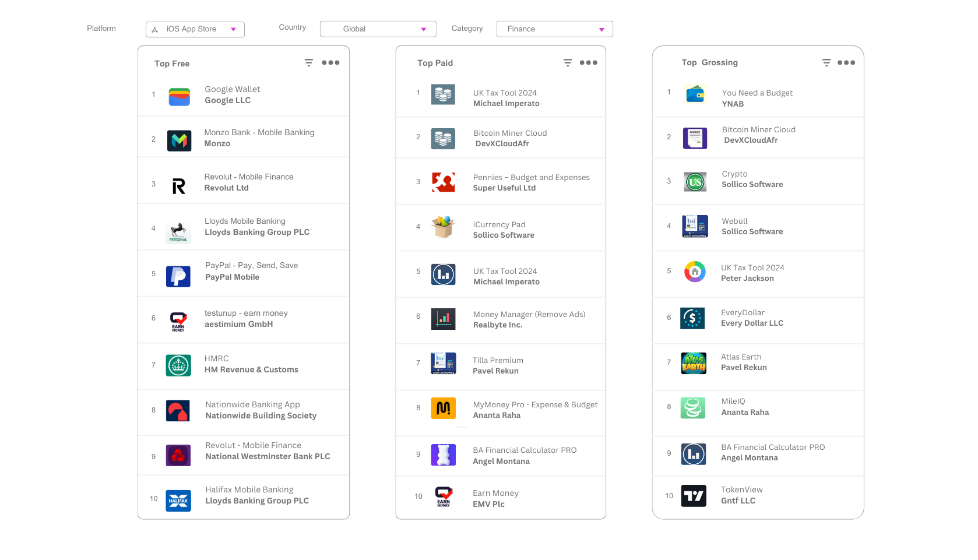Click the You Need a Budget wallet icon
The height and width of the screenshot is (560, 978).
coord(695,94)
